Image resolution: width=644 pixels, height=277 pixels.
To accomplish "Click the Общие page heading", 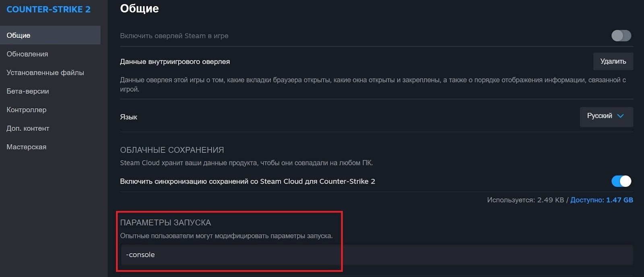I will [x=139, y=8].
